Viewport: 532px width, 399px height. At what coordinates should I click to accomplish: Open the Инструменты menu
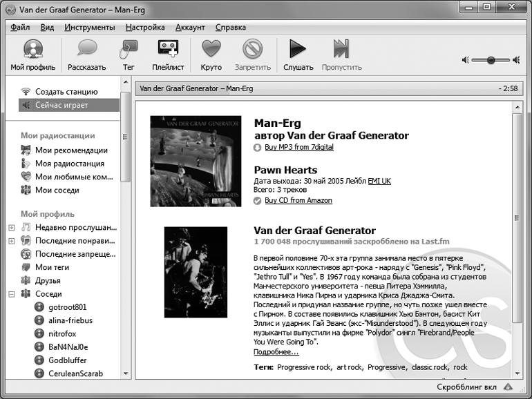[90, 28]
